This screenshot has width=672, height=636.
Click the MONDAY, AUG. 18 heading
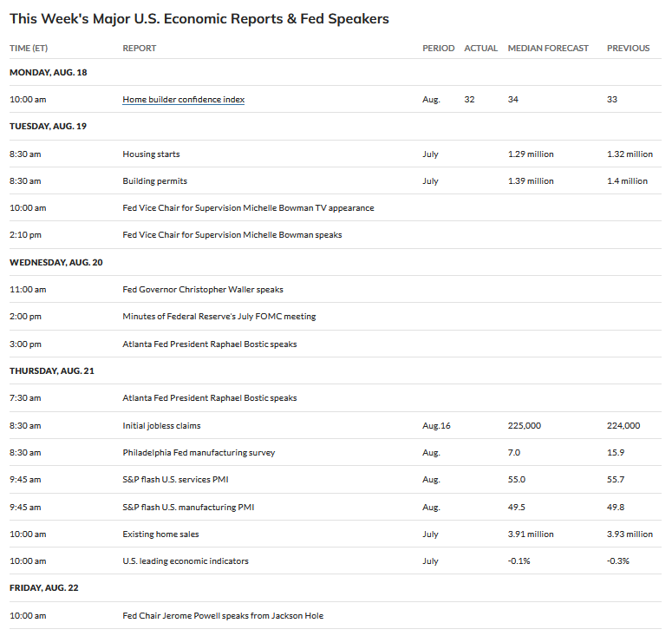[x=49, y=73]
